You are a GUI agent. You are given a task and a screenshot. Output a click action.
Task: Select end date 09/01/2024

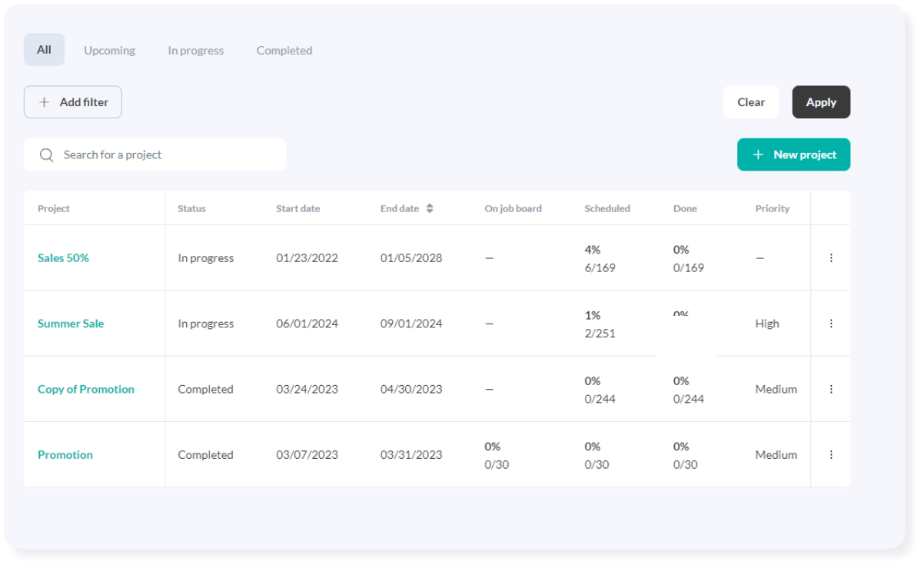(411, 324)
